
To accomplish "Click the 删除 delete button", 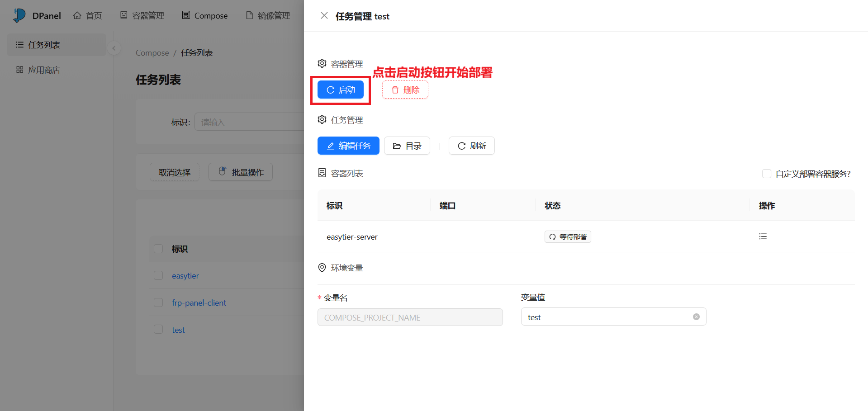I will 405,90.
